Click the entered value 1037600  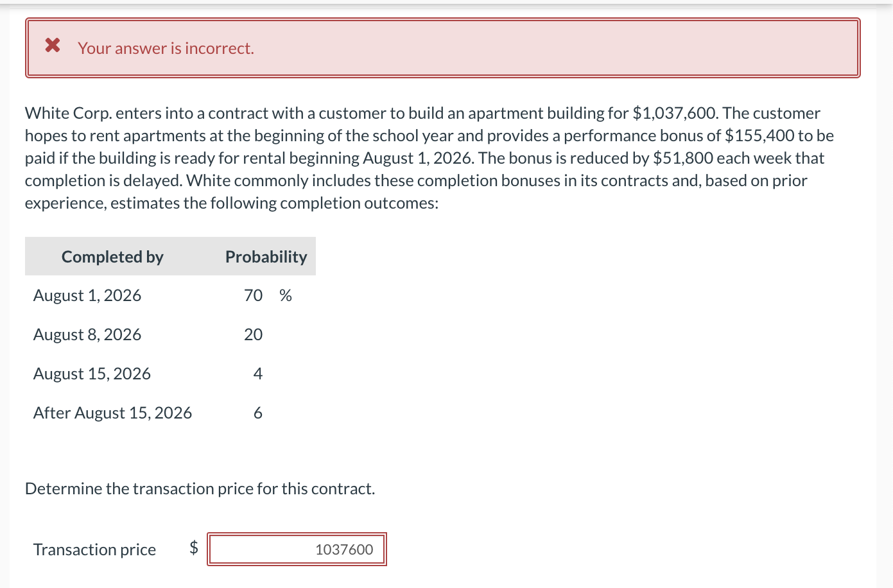pyautogui.click(x=343, y=549)
